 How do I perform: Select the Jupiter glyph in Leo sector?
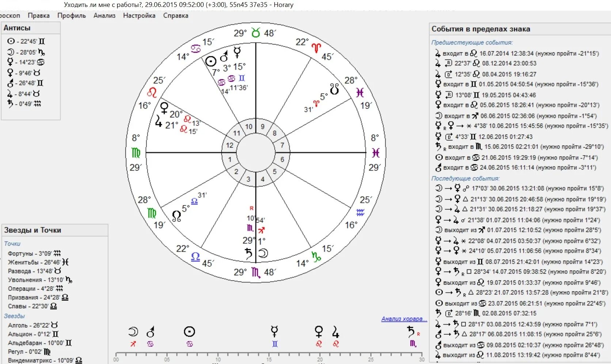(158, 121)
